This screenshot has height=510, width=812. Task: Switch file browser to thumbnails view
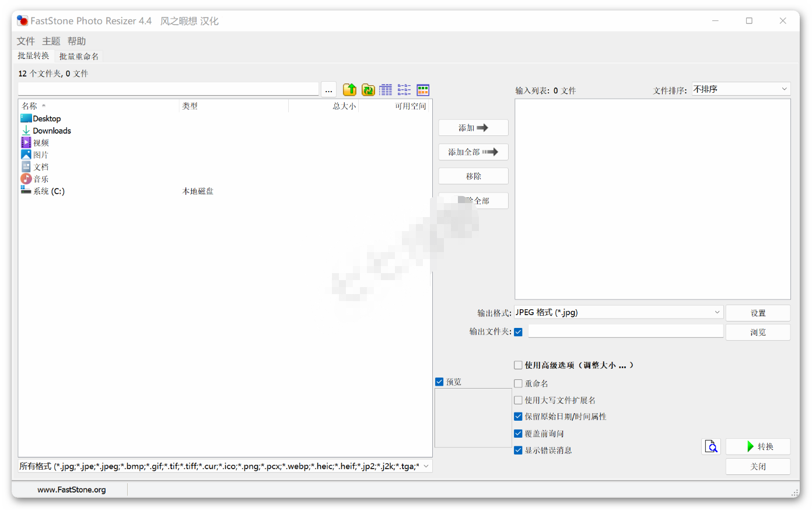click(x=423, y=90)
